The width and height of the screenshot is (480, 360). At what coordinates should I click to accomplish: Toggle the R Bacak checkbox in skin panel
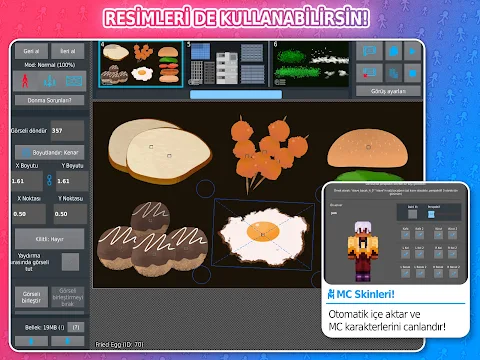point(438,273)
